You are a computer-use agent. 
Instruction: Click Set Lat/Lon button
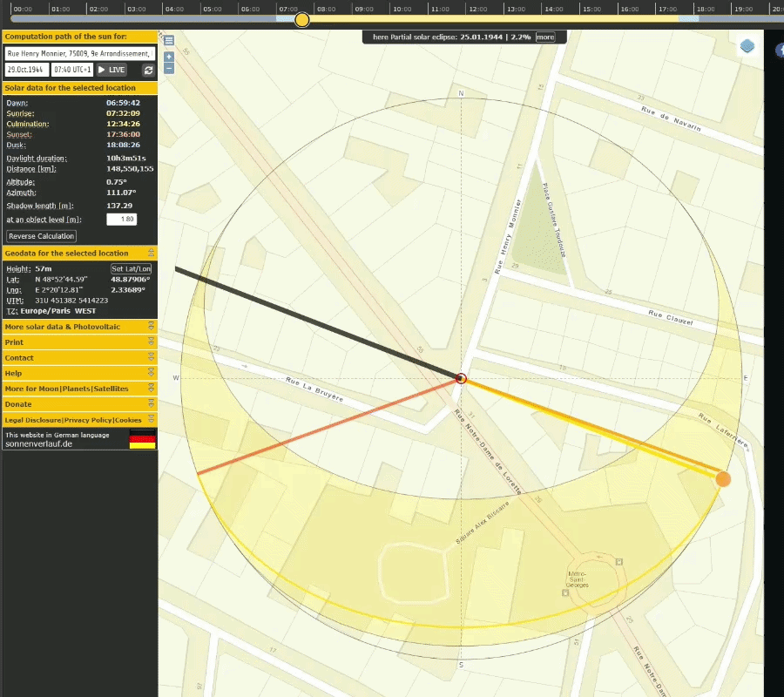131,269
